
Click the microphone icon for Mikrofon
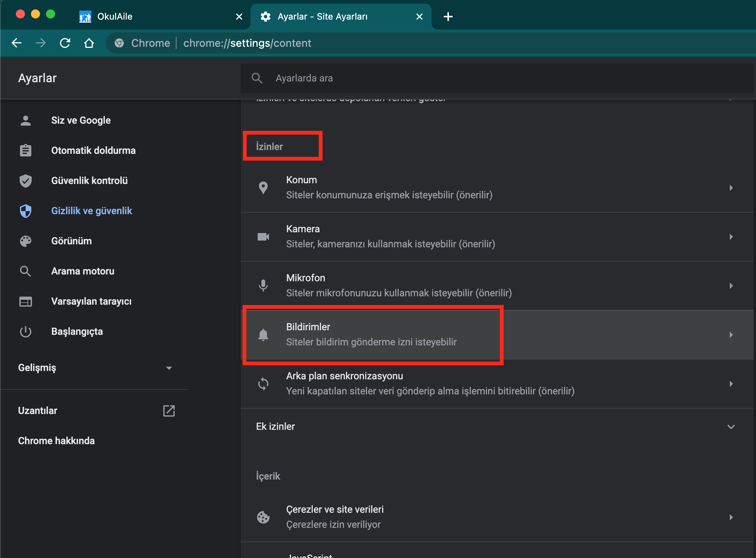(x=263, y=285)
